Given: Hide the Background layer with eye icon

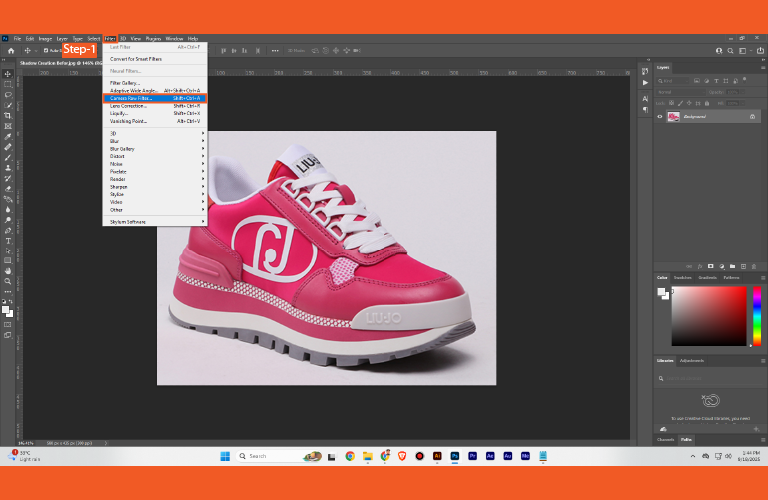Looking at the screenshot, I should pos(660,116).
